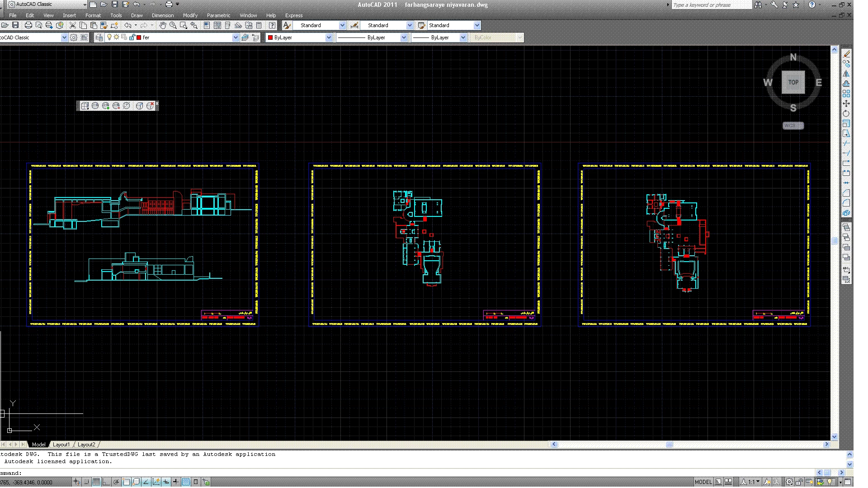The width and height of the screenshot is (868, 488).
Task: Switch to the Layout1 tab
Action: 61,445
